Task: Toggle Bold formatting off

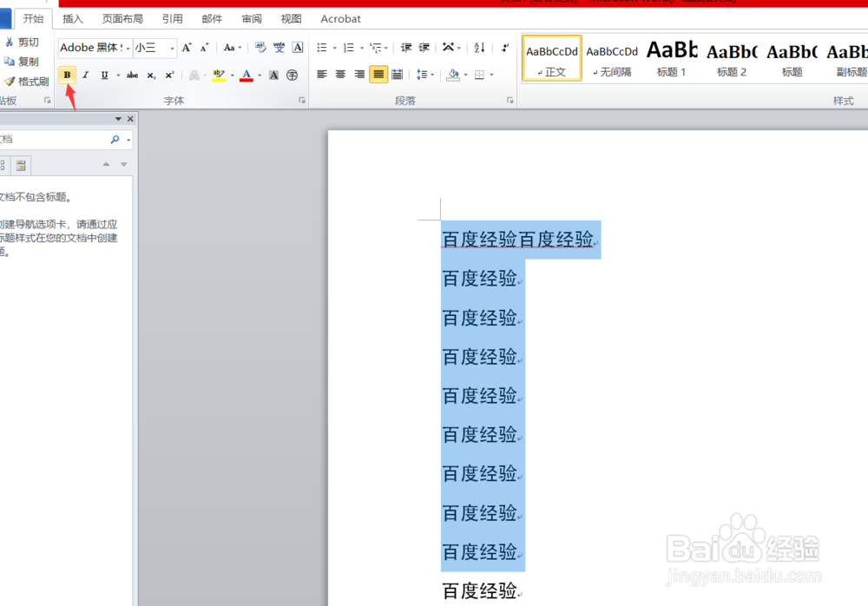Action: [x=67, y=75]
